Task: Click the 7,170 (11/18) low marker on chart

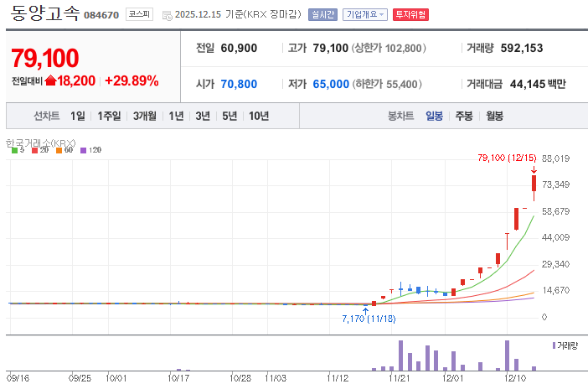Action: point(369,319)
